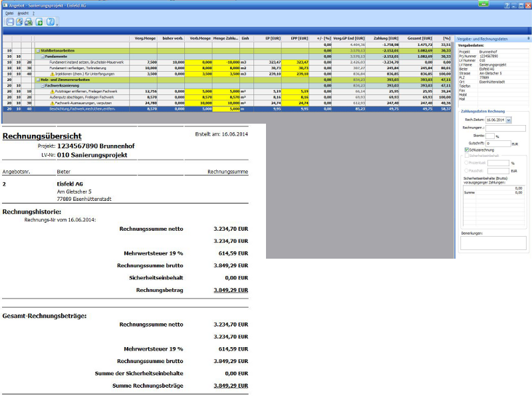Image resolution: width=532 pixels, height=399 pixels.
Task: Click the Verg.Menge column header
Action: [144, 39]
